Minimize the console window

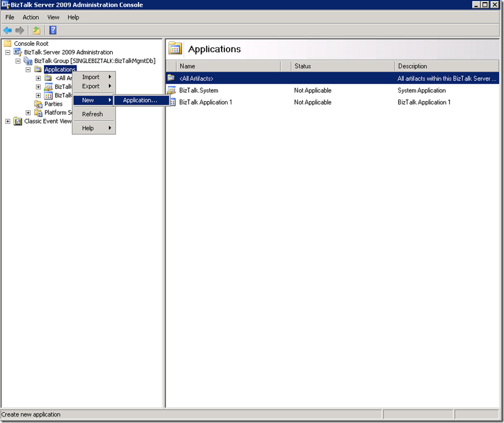click(477, 4)
